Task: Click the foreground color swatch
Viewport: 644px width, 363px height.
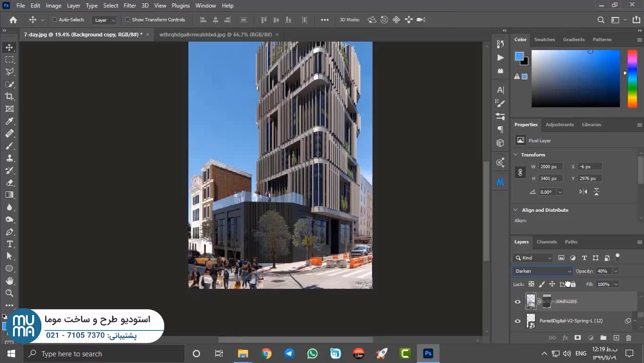Action: pyautogui.click(x=519, y=56)
